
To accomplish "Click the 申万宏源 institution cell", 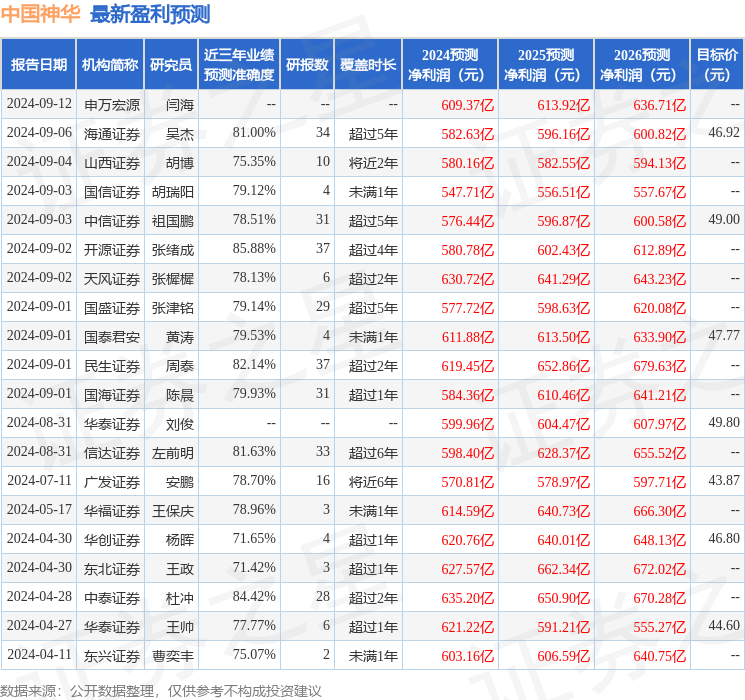I will (112, 105).
